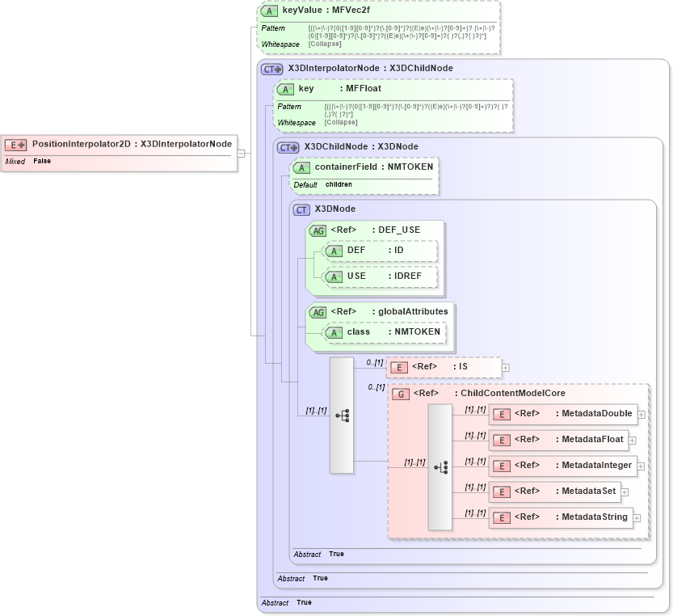Image resolution: width=673 pixels, height=616 pixels.
Task: Click the choice compositor icon inside ChildContentModelCore
Action: [440, 467]
